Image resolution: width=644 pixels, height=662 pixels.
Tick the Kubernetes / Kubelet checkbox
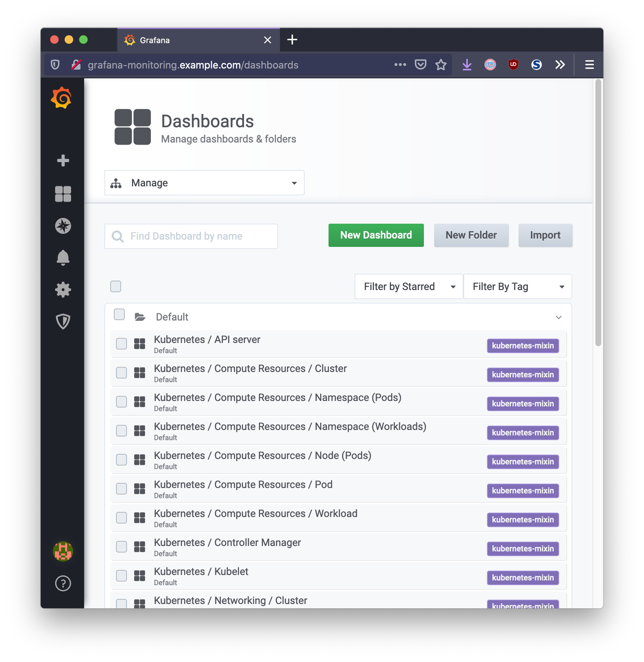pos(121,576)
